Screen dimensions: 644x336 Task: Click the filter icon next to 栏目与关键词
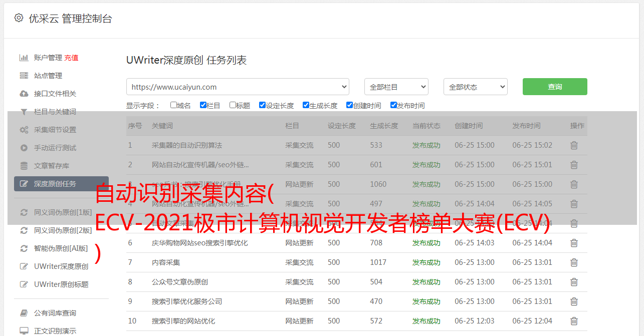pos(24,112)
